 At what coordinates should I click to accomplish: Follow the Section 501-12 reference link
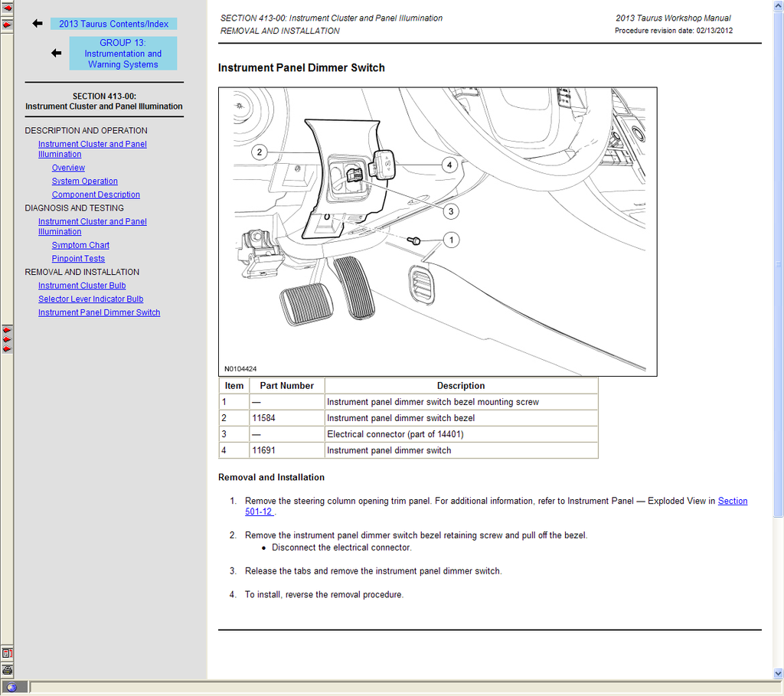pos(731,501)
